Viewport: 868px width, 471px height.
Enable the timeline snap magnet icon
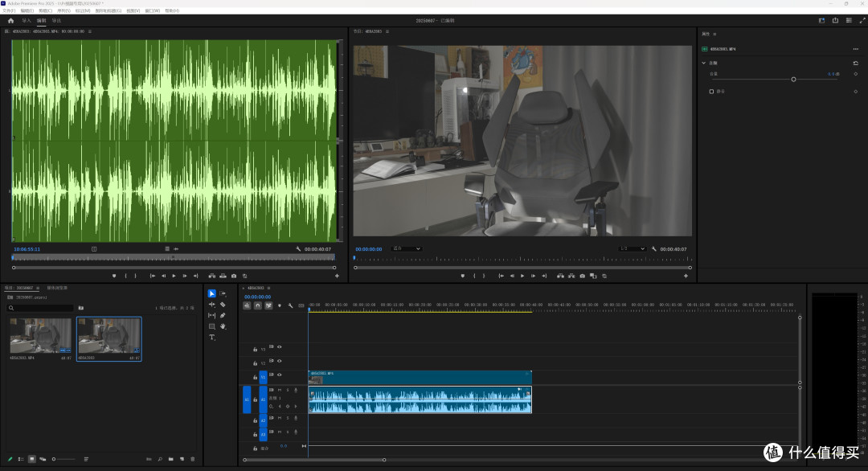coord(258,305)
